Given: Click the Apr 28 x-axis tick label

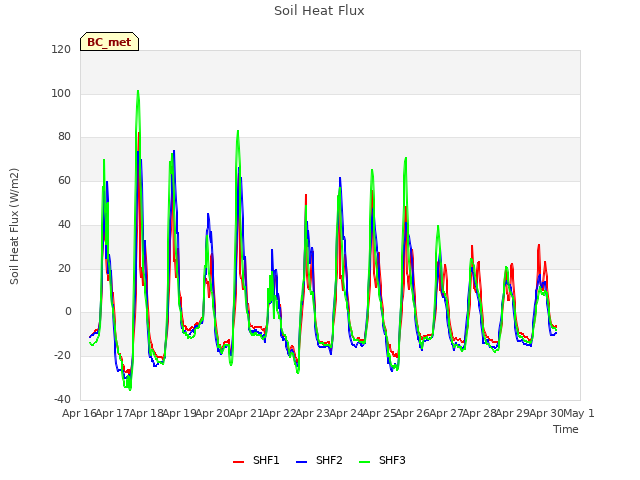Looking at the screenshot, I should [479, 413].
